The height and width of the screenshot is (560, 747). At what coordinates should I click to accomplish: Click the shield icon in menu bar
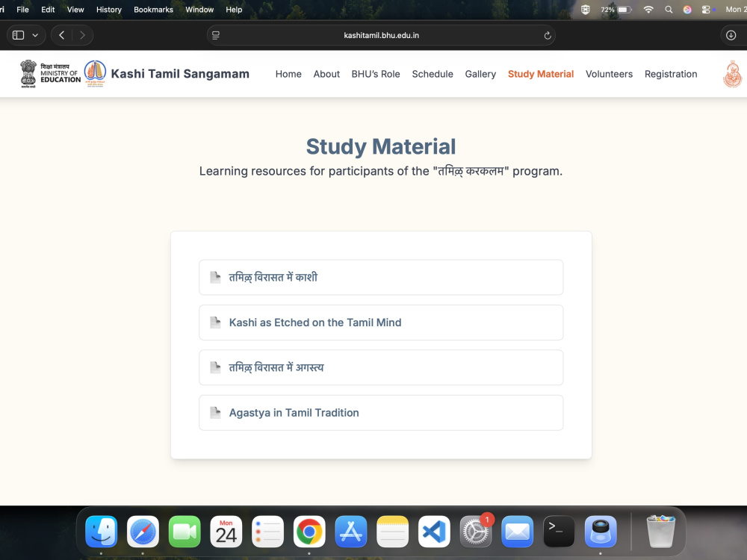pyautogui.click(x=586, y=10)
